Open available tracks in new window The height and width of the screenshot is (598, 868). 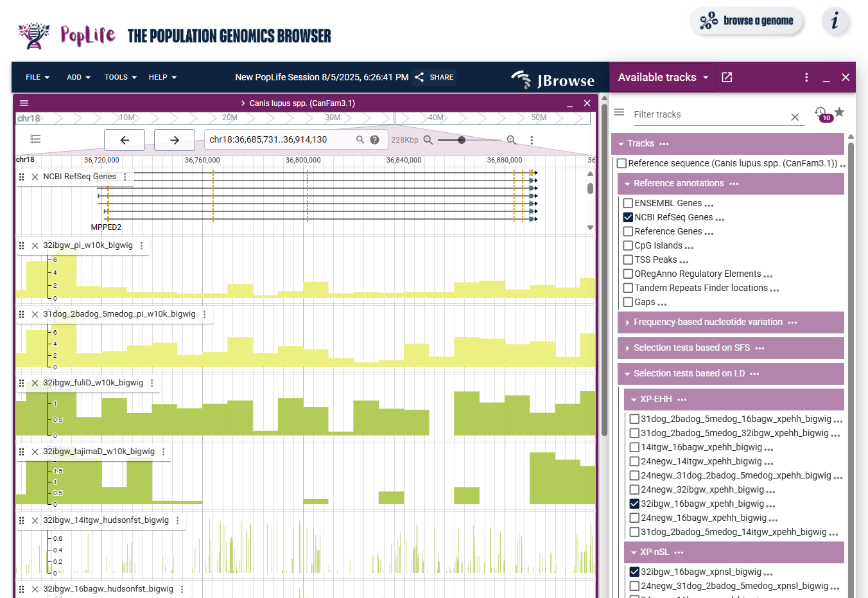[727, 77]
